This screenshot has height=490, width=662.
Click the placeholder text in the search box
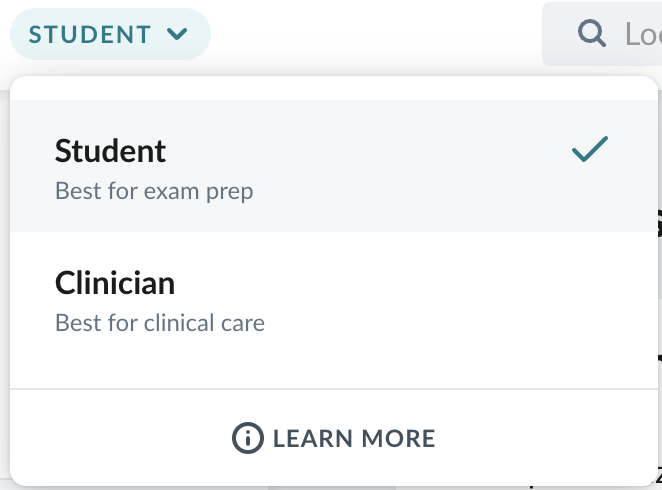click(x=643, y=34)
